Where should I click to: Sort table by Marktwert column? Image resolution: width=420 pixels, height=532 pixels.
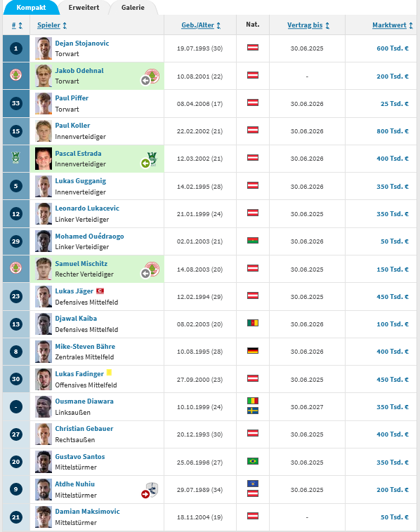tap(393, 25)
